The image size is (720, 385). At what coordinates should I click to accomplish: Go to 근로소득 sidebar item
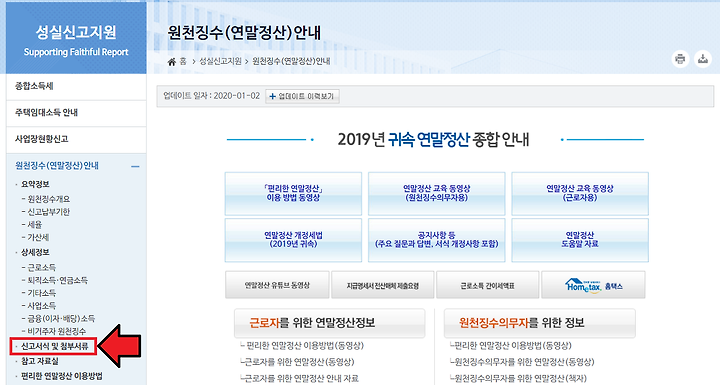(x=42, y=267)
